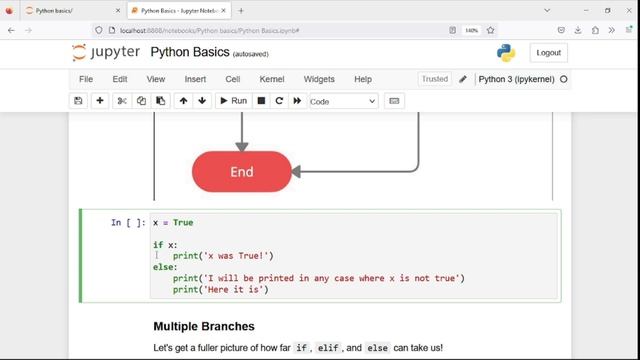Open the Insert menu

pyautogui.click(x=195, y=79)
